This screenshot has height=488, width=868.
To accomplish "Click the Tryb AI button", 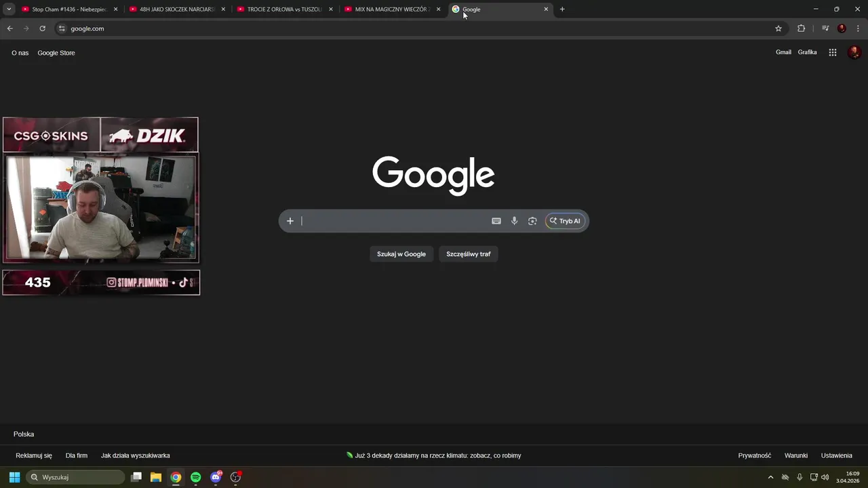I will point(565,221).
